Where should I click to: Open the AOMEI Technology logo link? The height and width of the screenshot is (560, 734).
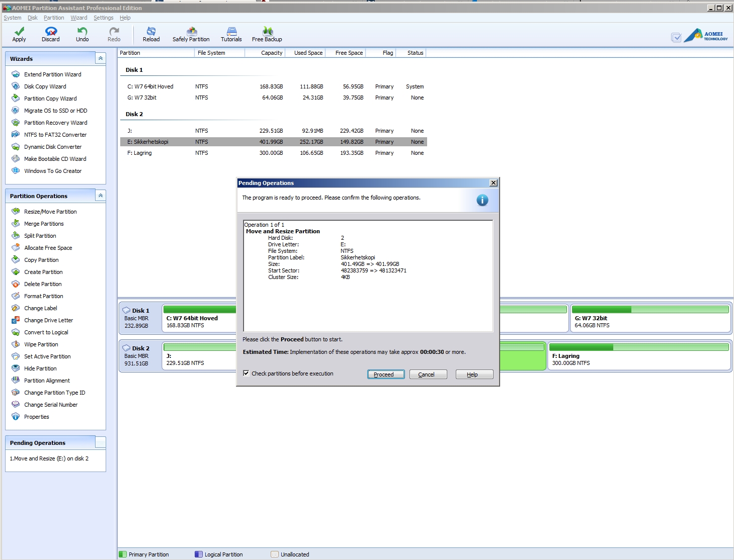tap(706, 36)
